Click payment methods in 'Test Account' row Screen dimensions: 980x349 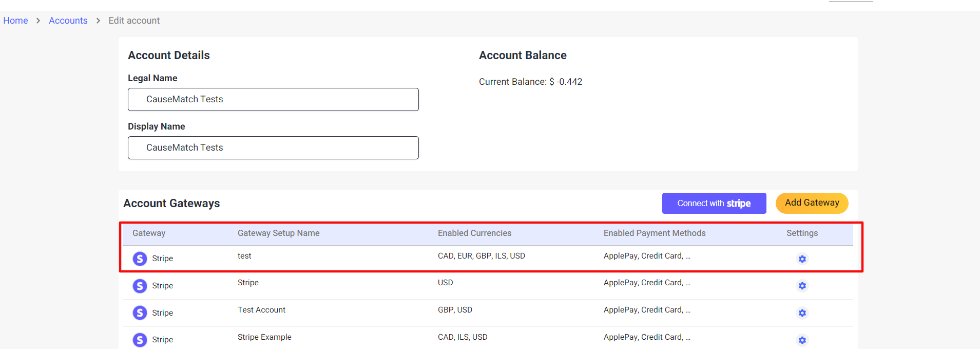click(647, 310)
